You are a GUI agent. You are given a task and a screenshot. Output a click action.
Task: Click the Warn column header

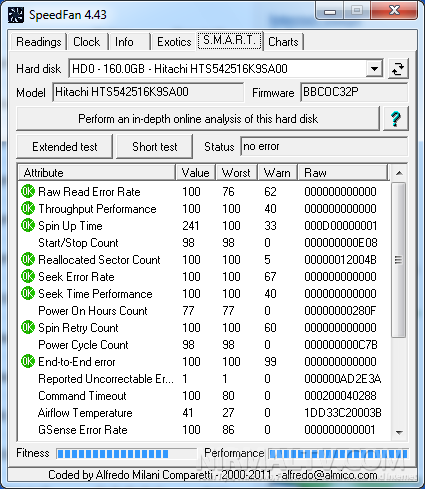click(277, 173)
